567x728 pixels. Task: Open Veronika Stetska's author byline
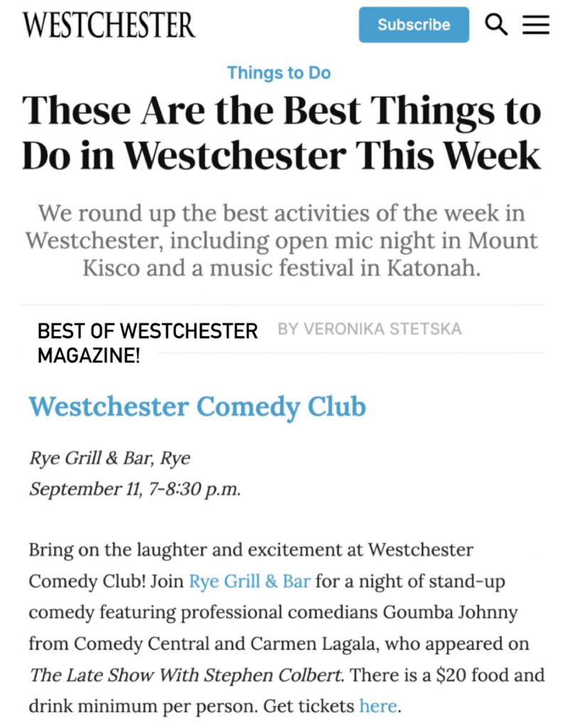[369, 329]
